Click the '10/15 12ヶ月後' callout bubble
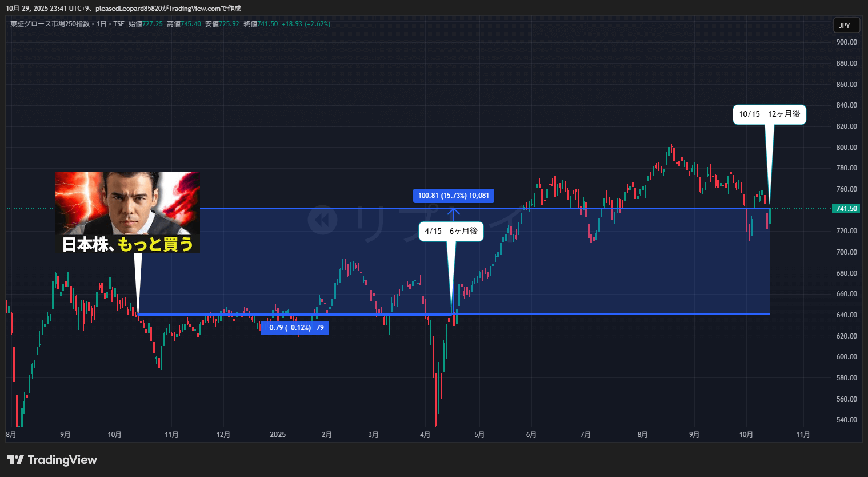The height and width of the screenshot is (477, 868). coord(769,114)
